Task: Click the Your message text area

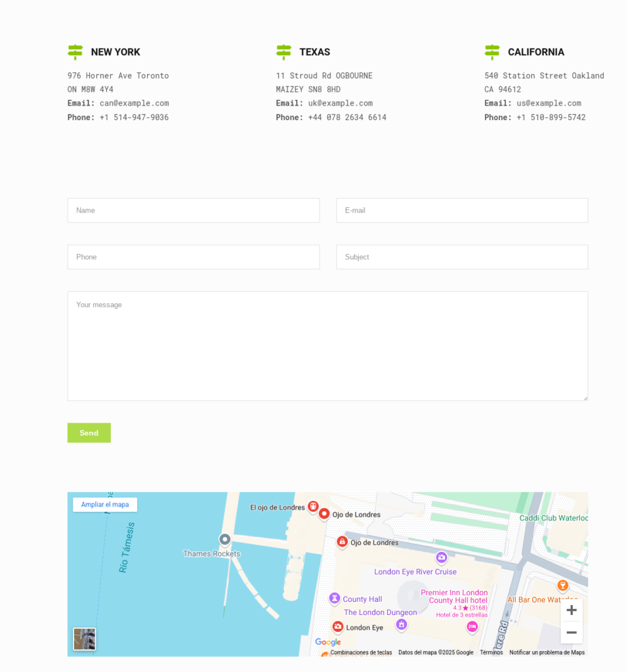Action: [328, 346]
